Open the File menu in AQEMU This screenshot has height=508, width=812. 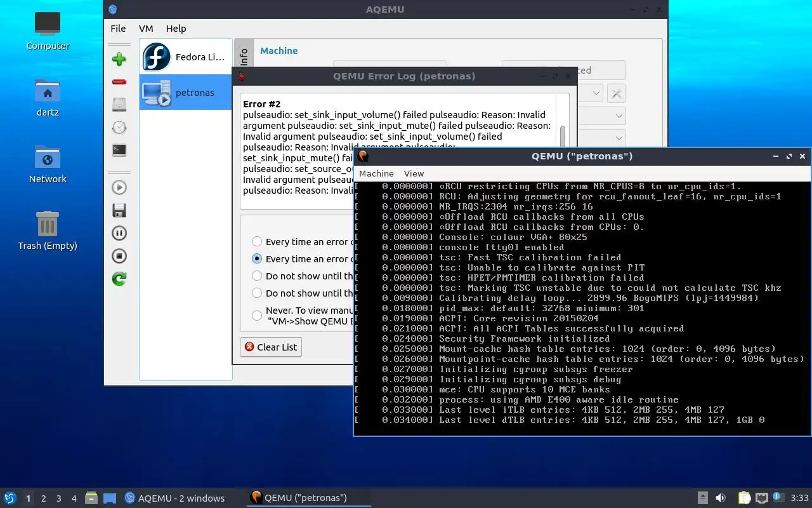[118, 29]
